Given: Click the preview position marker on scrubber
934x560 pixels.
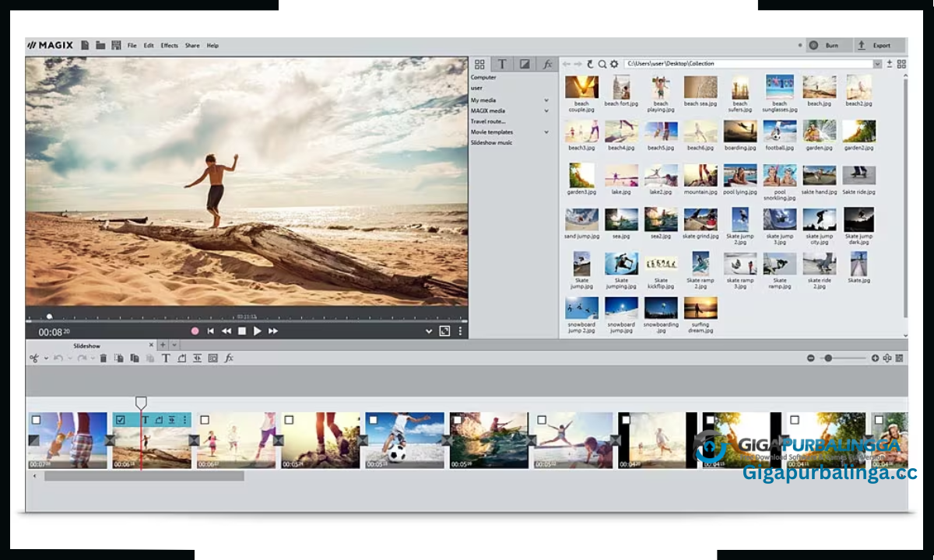Looking at the screenshot, I should tap(49, 317).
